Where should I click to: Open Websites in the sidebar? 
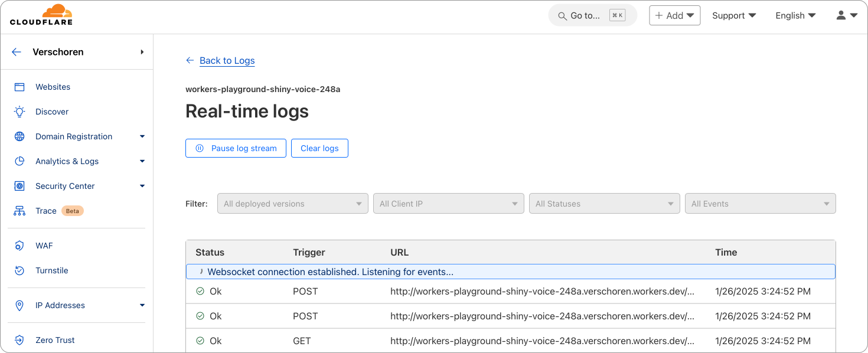(53, 87)
